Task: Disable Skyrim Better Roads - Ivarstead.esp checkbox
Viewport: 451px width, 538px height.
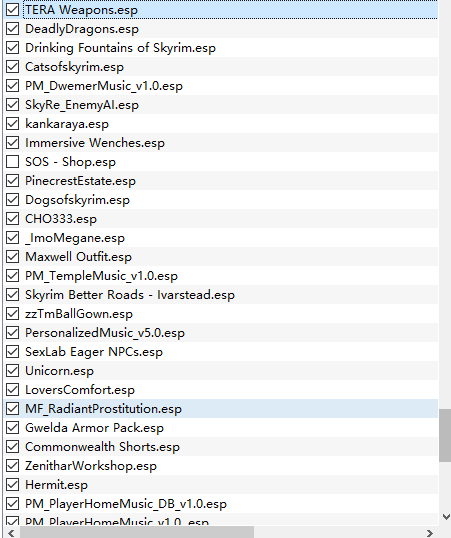Action: click(x=13, y=295)
